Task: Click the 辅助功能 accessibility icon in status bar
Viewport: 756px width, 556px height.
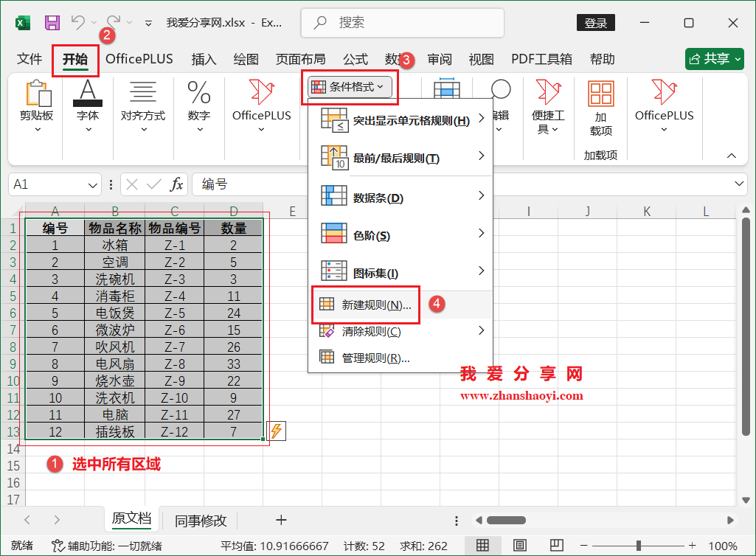Action: (59, 546)
